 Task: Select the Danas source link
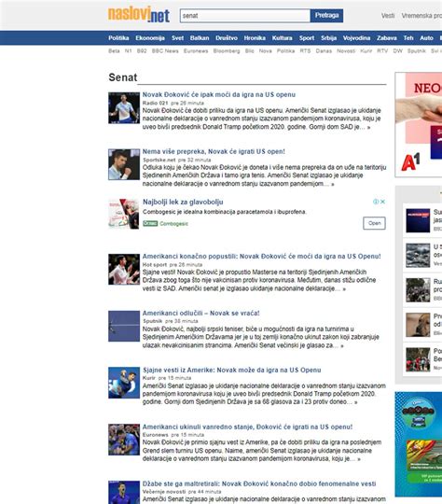[x=324, y=50]
